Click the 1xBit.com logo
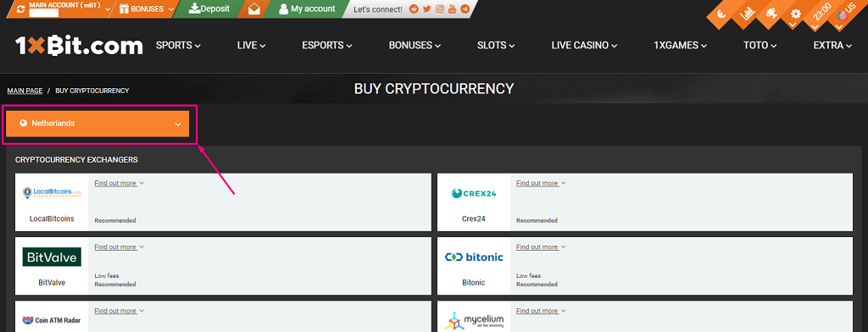This screenshot has height=332, width=868. tap(79, 46)
